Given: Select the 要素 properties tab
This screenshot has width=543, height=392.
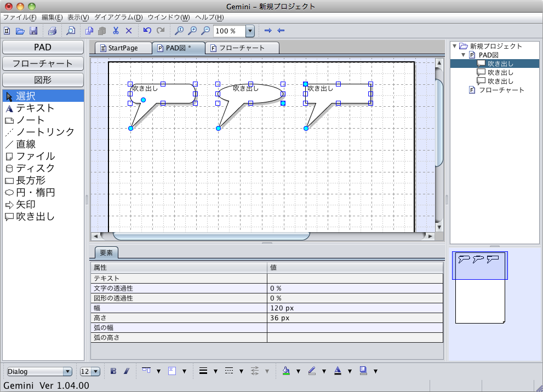Looking at the screenshot, I should (x=106, y=252).
